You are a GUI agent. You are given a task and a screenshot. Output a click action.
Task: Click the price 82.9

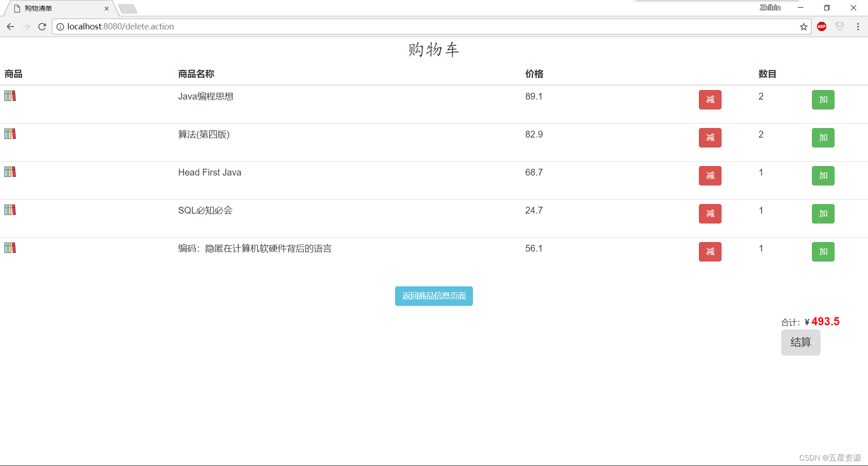[534, 134]
